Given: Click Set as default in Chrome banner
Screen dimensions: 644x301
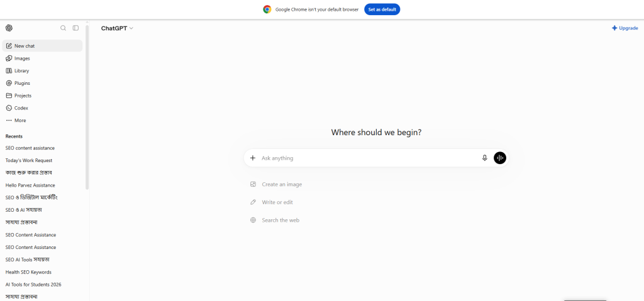Looking at the screenshot, I should tap(382, 9).
